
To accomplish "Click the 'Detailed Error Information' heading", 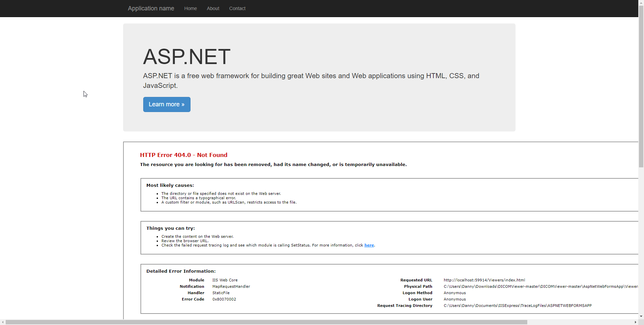I will coord(180,271).
